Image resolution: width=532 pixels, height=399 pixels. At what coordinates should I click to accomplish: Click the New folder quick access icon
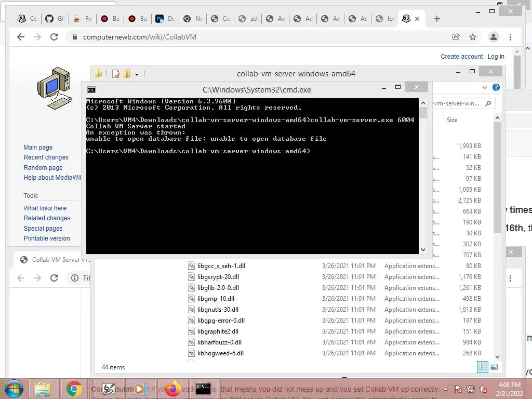[x=127, y=74]
